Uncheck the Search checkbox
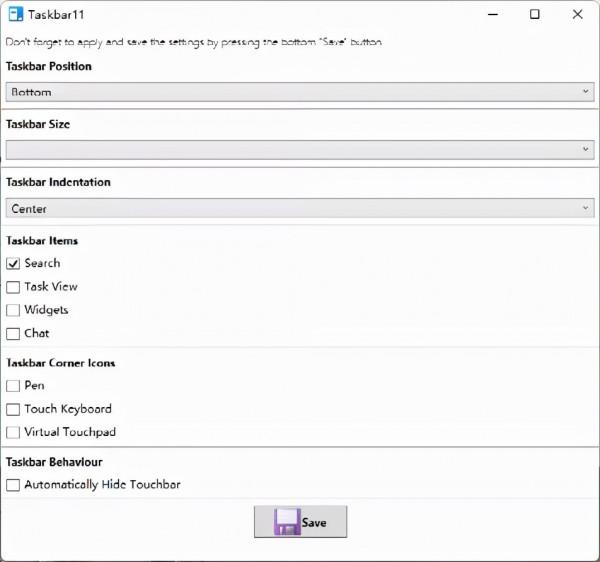600x562 pixels. click(x=13, y=264)
